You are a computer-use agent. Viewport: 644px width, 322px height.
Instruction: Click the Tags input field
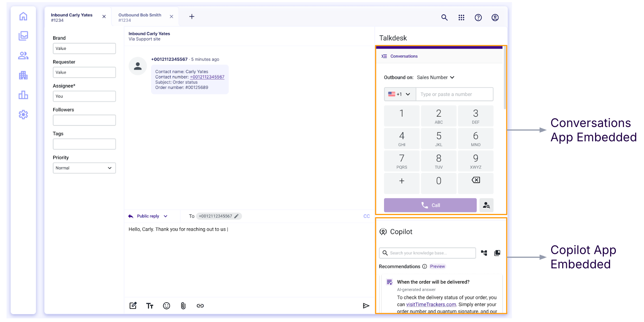pyautogui.click(x=84, y=144)
